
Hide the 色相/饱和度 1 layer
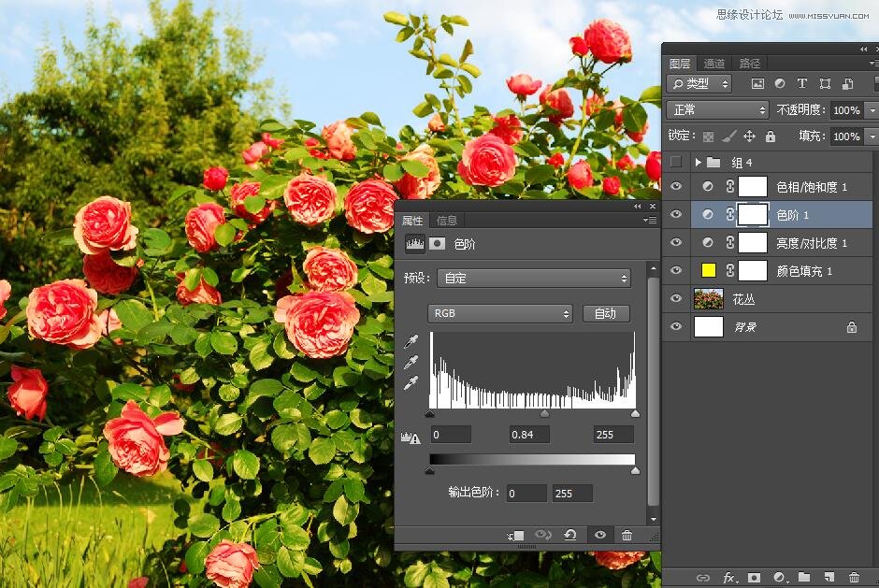(676, 186)
